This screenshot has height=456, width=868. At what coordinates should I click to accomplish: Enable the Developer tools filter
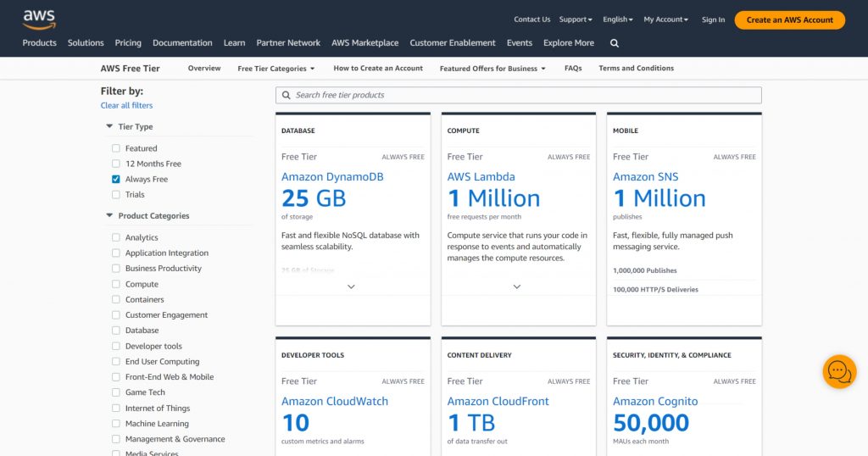[x=115, y=346]
